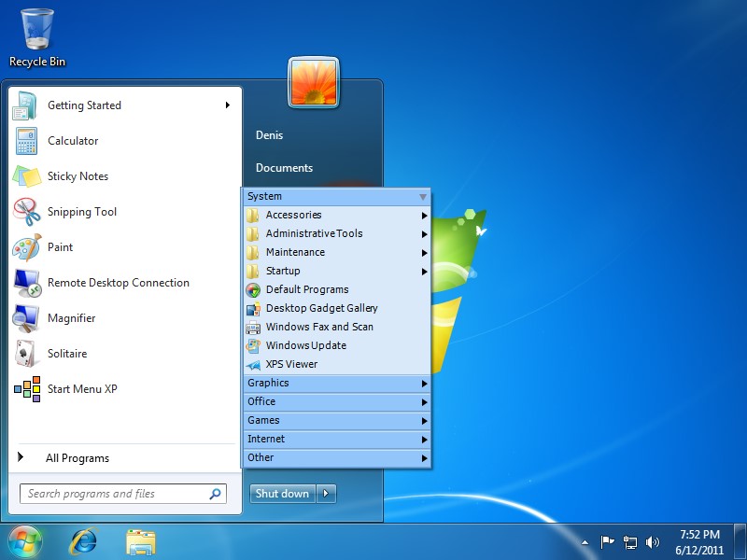Open the Denis user folder link
Viewport: 747px width, 560px height.
pos(269,135)
